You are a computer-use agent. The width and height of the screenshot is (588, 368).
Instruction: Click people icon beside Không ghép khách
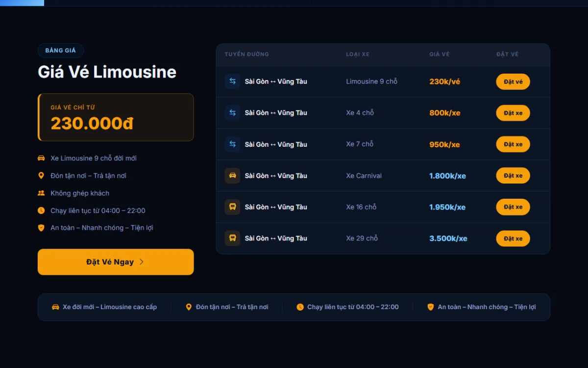(41, 193)
